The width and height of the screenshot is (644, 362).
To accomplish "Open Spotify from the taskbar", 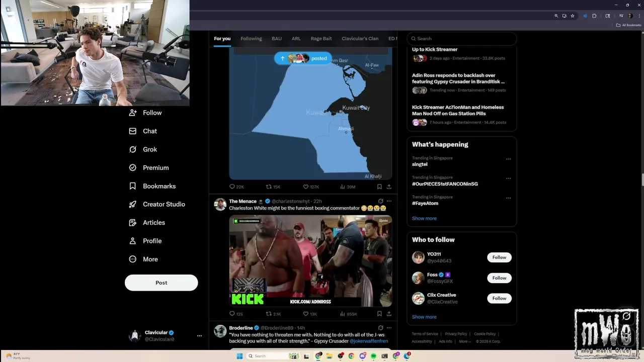I will pos(373,356).
